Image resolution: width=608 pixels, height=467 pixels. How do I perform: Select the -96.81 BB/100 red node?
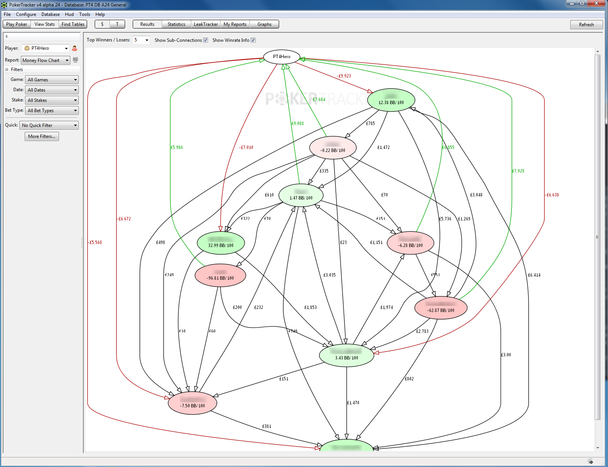tap(220, 275)
